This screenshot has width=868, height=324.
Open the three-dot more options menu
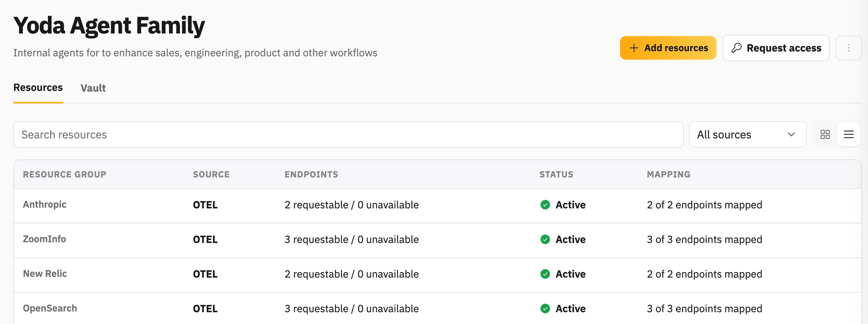848,48
